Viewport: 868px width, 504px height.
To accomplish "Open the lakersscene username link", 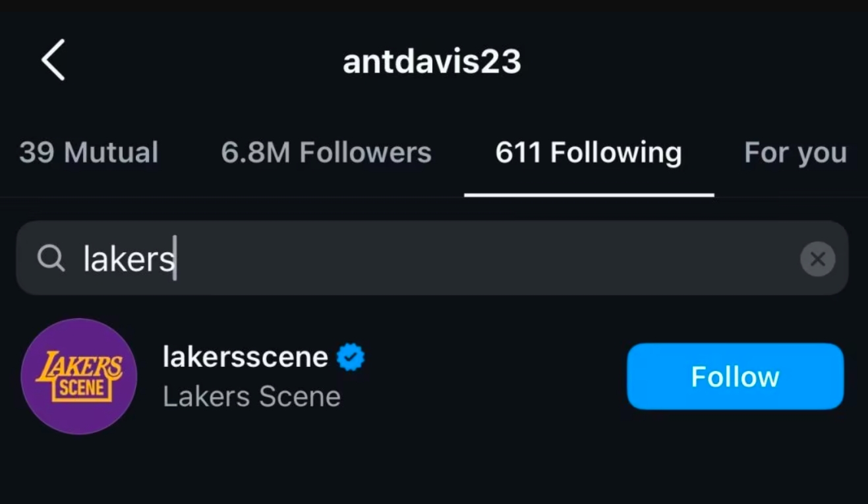I will 245,357.
